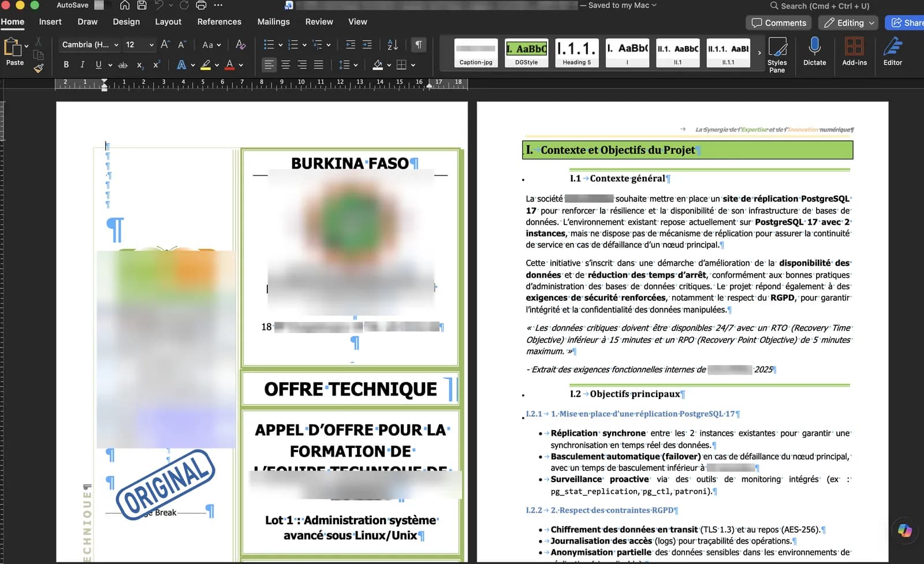Align text to the right
Viewport: 924px width, 564px height.
(x=302, y=65)
